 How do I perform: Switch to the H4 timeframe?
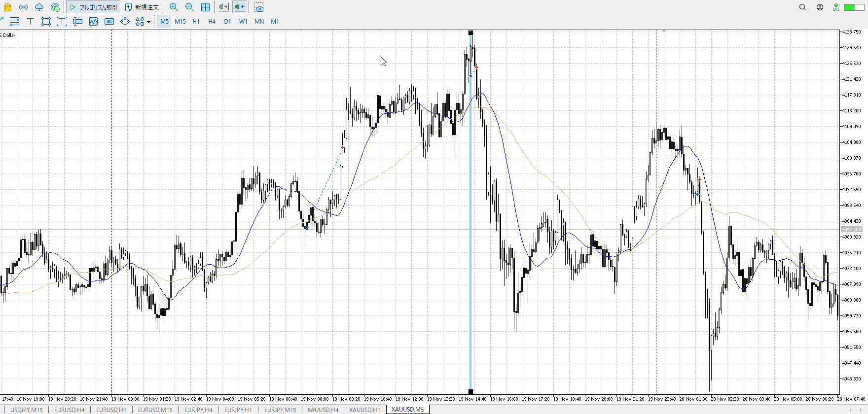pyautogui.click(x=212, y=21)
